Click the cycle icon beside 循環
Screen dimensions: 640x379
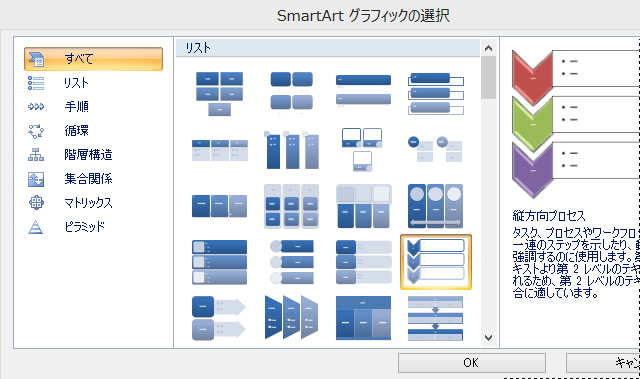[36, 131]
